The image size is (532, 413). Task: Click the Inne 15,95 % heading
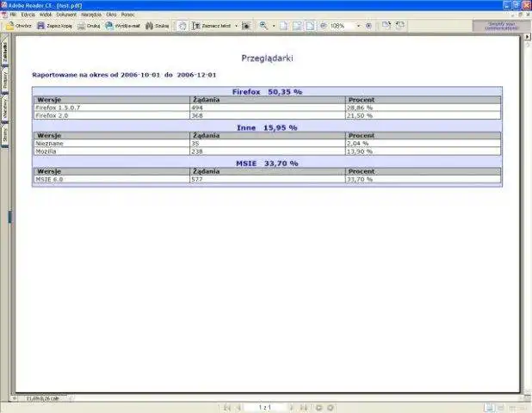tap(267, 128)
